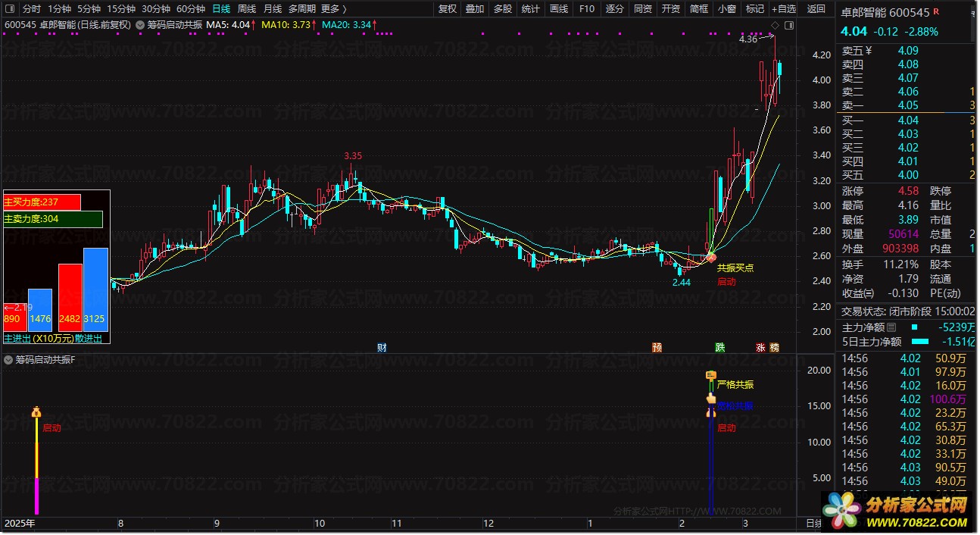Click the 开资 button
The width and height of the screenshot is (980, 535).
click(671, 9)
